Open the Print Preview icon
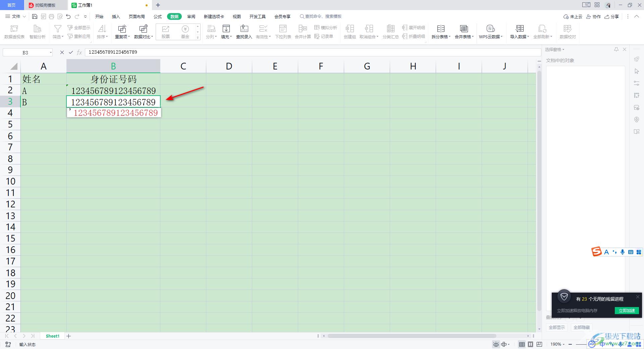This screenshot has width=644, height=349. pyautogui.click(x=60, y=16)
